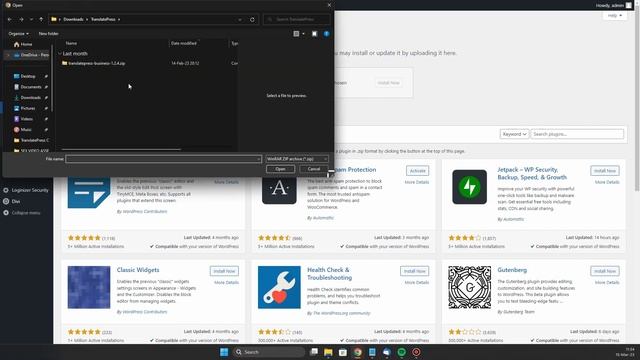Switch to Chrome in the taskbar

point(358,352)
